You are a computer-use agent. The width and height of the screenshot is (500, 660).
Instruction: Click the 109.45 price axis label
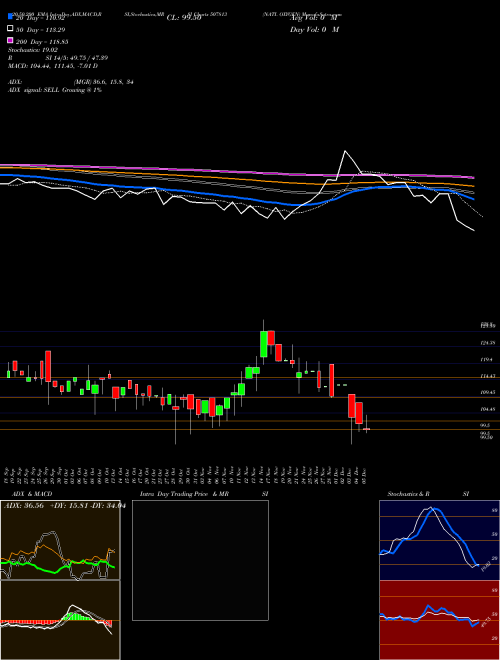tap(489, 392)
